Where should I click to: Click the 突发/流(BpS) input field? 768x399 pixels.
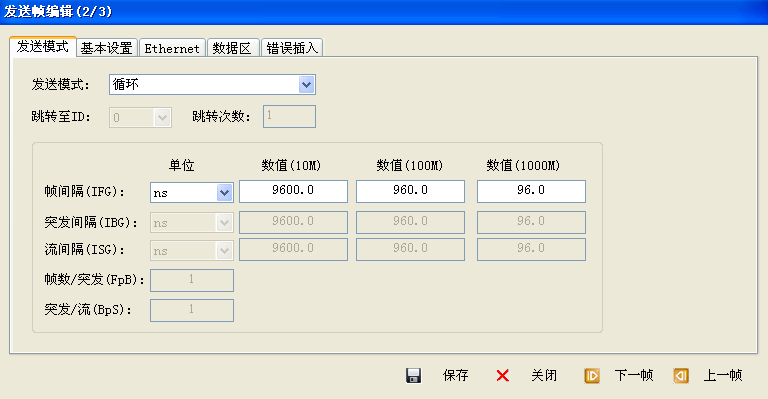tap(192, 310)
